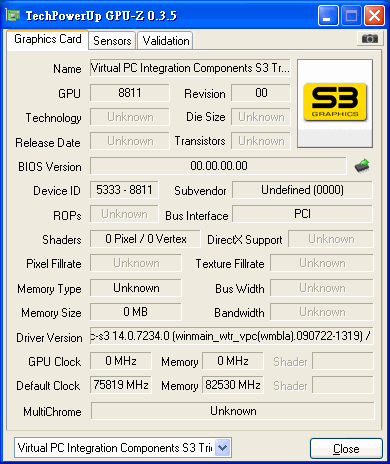Click the Memory Type field
The image size is (390, 464).
pyautogui.click(x=136, y=288)
